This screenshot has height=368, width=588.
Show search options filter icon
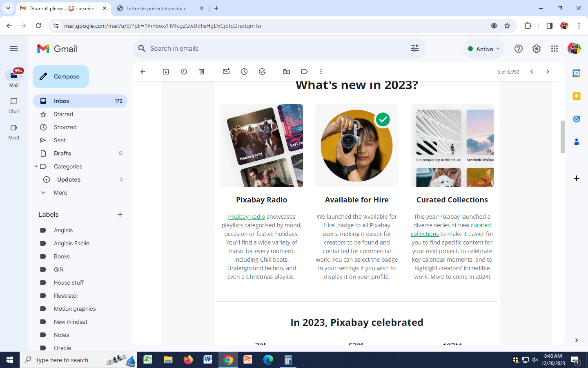415,49
